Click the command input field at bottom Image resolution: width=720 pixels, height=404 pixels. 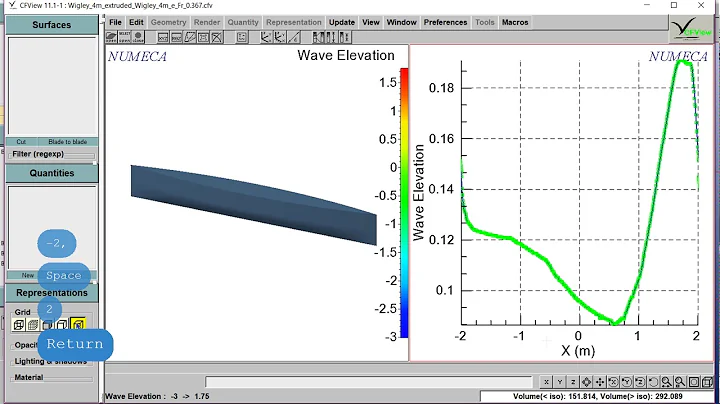pyautogui.click(x=369, y=382)
